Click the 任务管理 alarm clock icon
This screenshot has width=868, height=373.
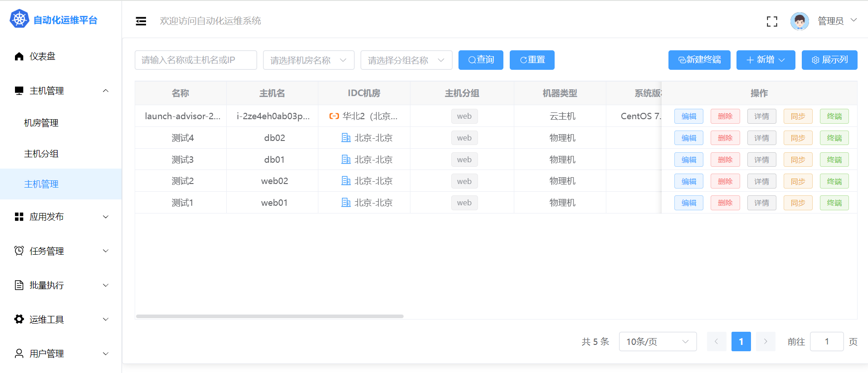click(x=19, y=251)
